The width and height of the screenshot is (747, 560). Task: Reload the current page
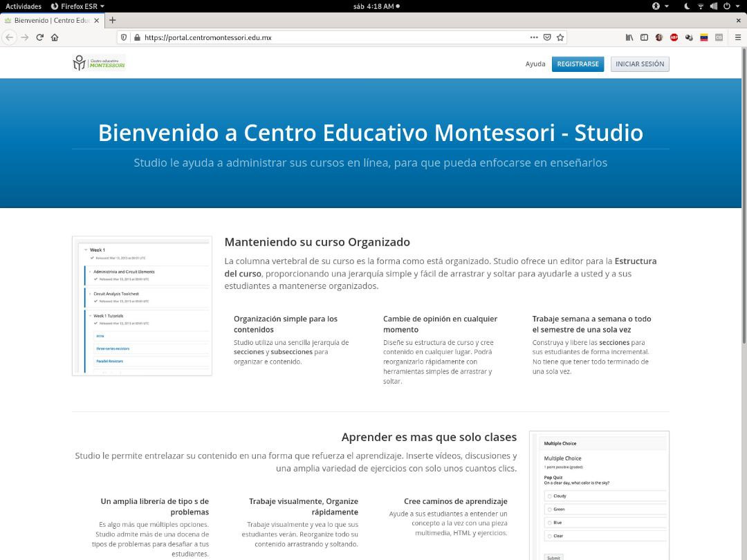pyautogui.click(x=40, y=37)
